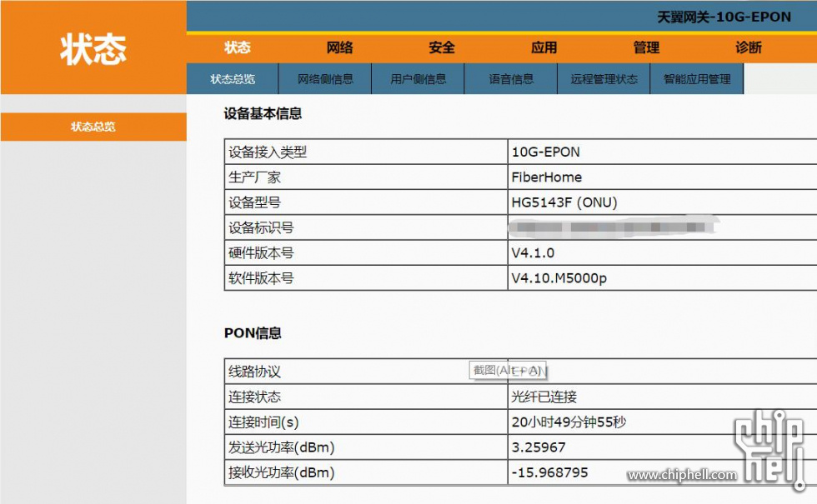Click the 发送光功率(dBm) label cell
The width and height of the screenshot is (817, 504).
366,447
